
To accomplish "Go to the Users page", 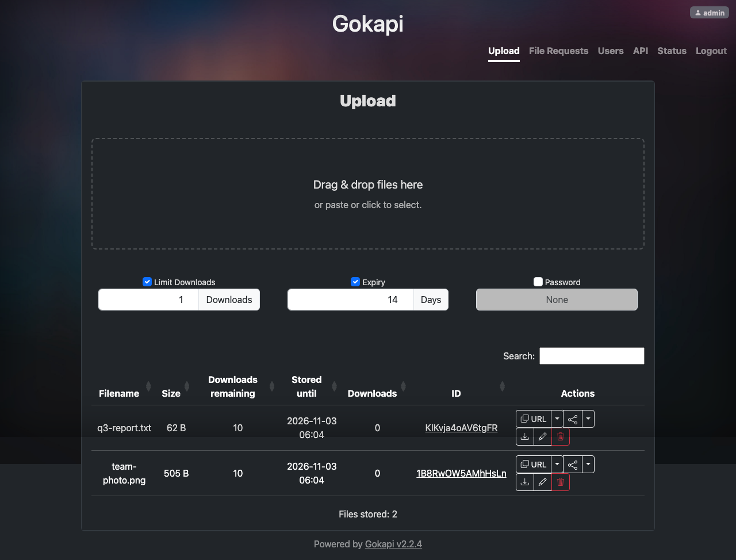I will click(611, 51).
